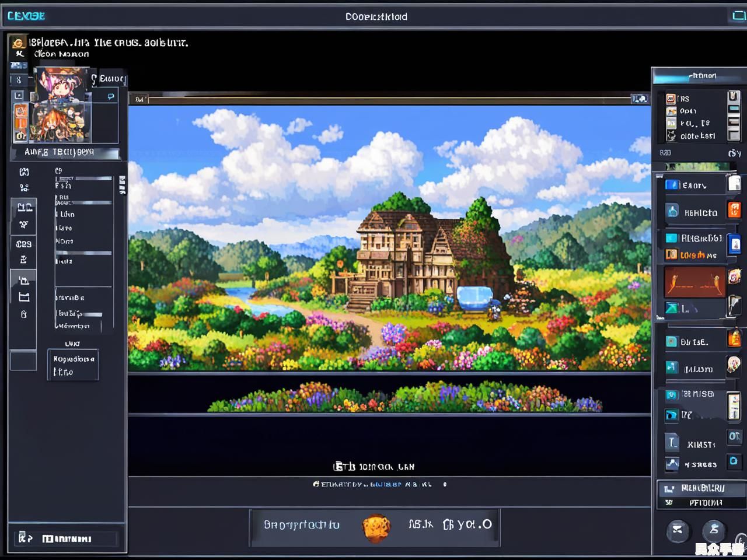The width and height of the screenshot is (747, 560).
Task: Select the 'Opon' entry in right list
Action: (x=688, y=111)
